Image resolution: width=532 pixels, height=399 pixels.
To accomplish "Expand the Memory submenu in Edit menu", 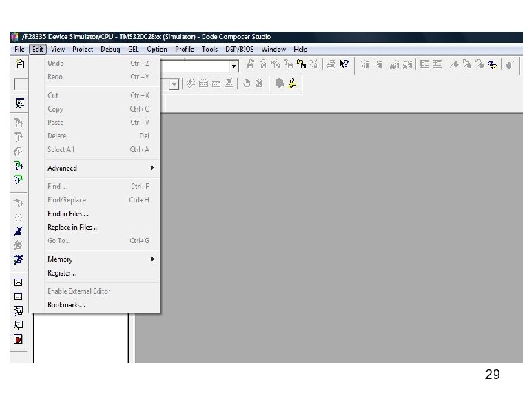I will point(101,259).
